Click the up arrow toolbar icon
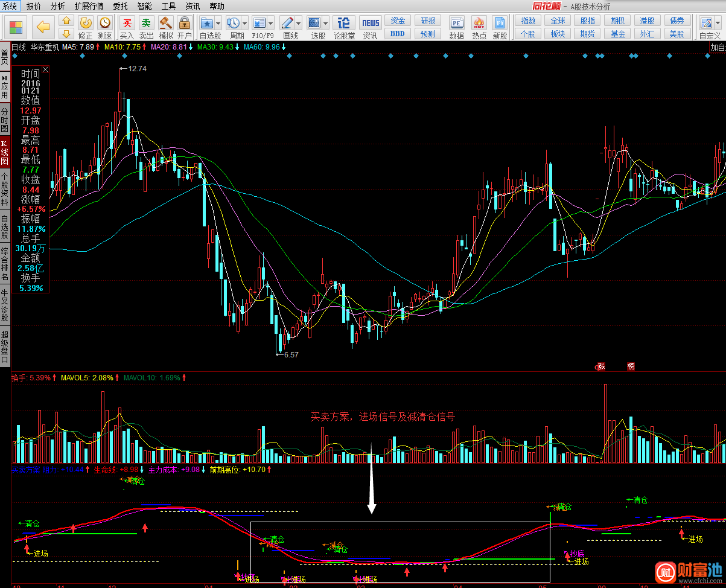The width and height of the screenshot is (726, 588). click(67, 22)
